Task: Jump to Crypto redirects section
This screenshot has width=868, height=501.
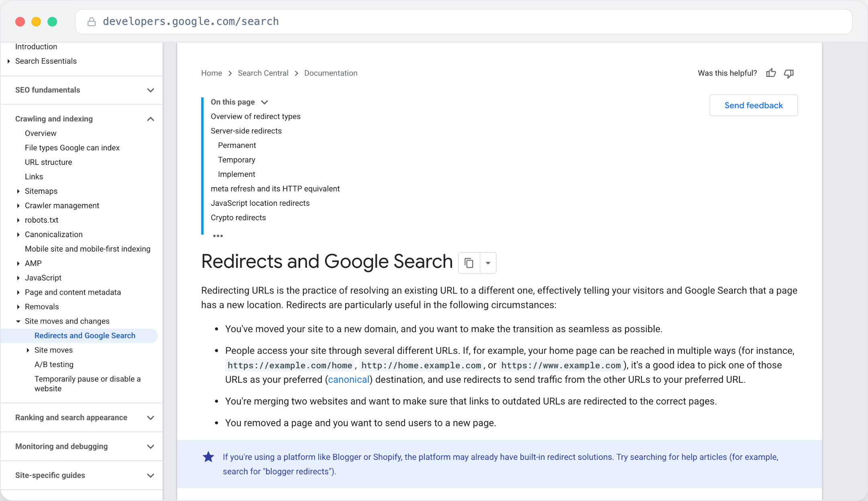Action: tap(238, 218)
